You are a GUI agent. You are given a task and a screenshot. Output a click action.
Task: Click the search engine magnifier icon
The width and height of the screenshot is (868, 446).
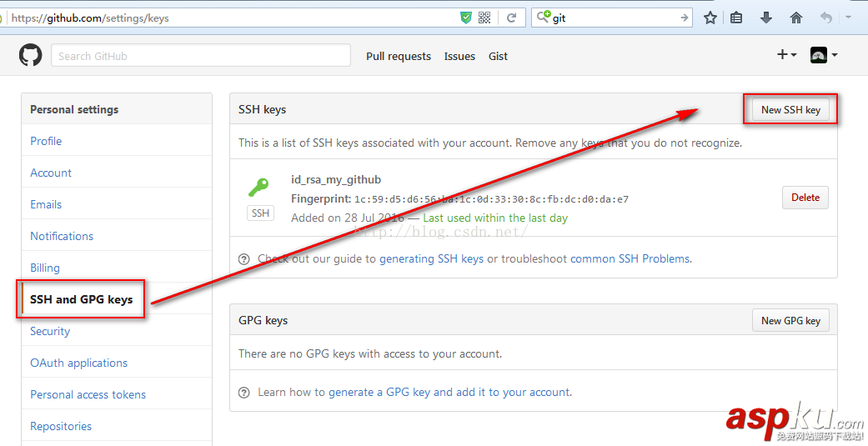pos(543,17)
